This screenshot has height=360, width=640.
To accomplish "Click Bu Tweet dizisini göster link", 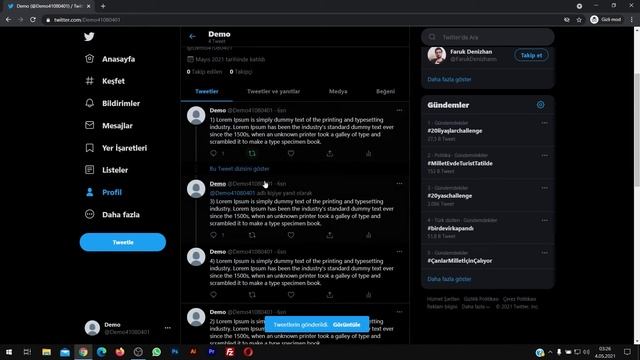I will [x=239, y=169].
